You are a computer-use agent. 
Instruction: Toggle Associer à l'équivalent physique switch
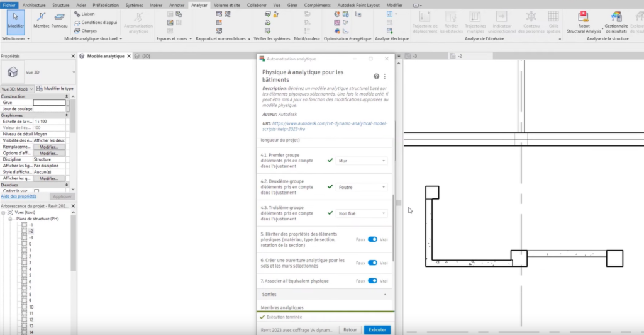tap(372, 281)
